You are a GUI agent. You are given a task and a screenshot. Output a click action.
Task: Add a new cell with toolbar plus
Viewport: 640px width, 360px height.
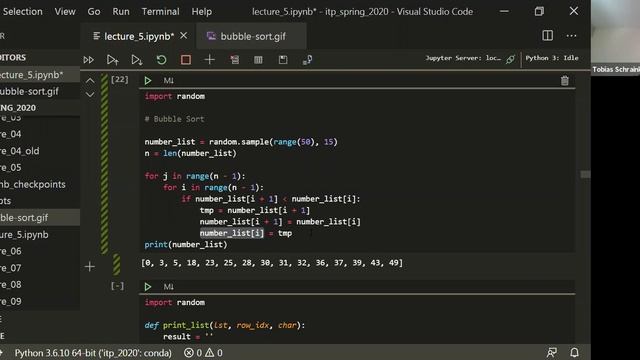(x=209, y=60)
